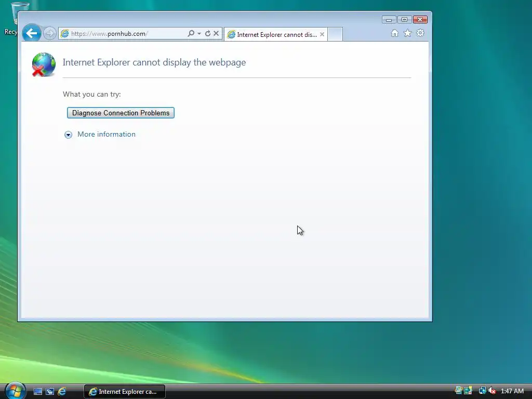Screen dimensions: 532x399
Task: Click the search magnifier in address bar
Action: (191, 33)
